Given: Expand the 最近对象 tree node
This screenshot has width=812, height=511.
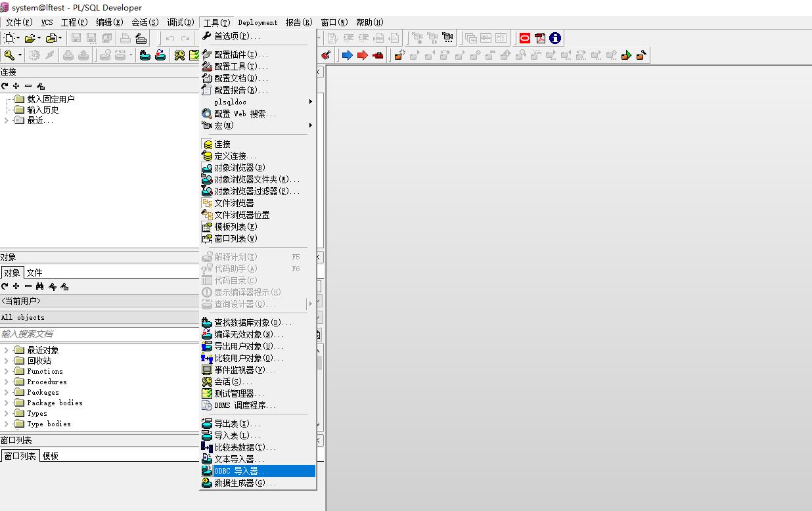Looking at the screenshot, I should (x=7, y=350).
